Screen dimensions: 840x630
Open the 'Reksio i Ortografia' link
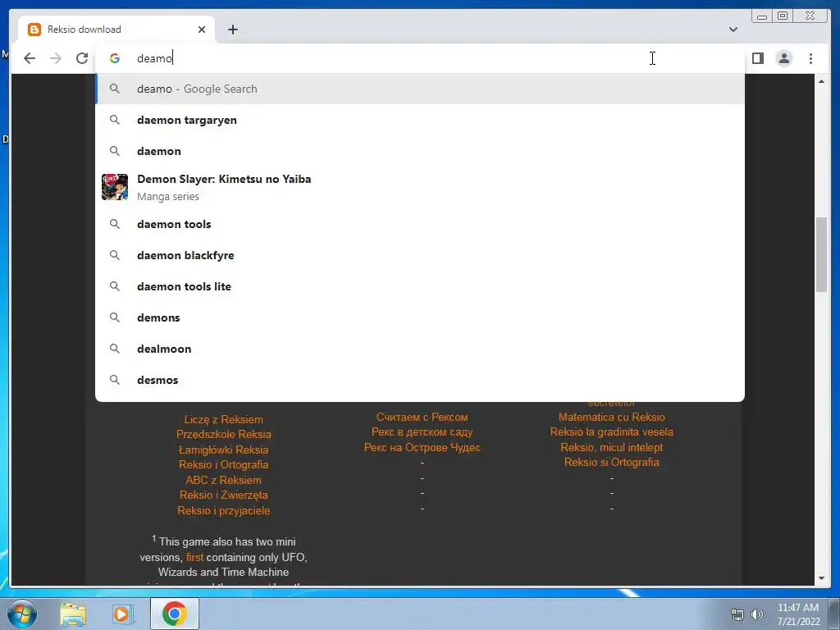pyautogui.click(x=223, y=464)
